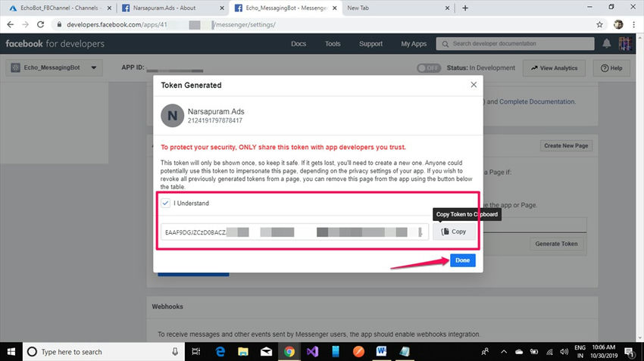Open a new browser tab
Viewport: 644px width, 361px height.
click(x=465, y=8)
